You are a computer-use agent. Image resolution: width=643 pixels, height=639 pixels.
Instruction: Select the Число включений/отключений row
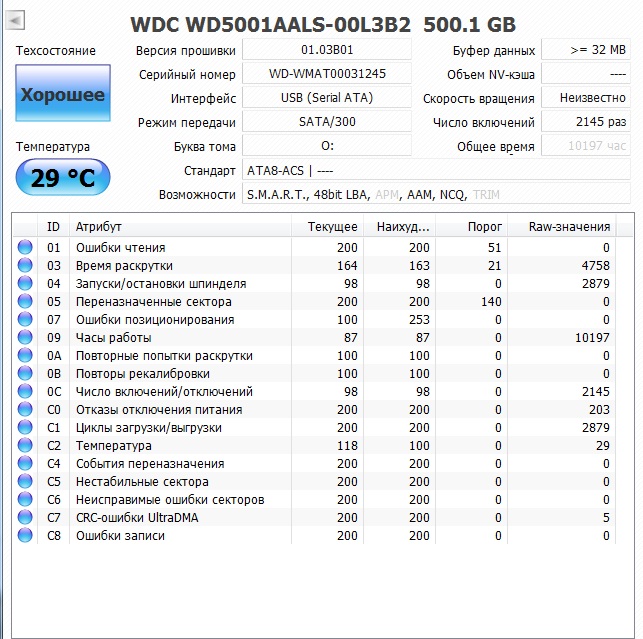tap(314, 392)
